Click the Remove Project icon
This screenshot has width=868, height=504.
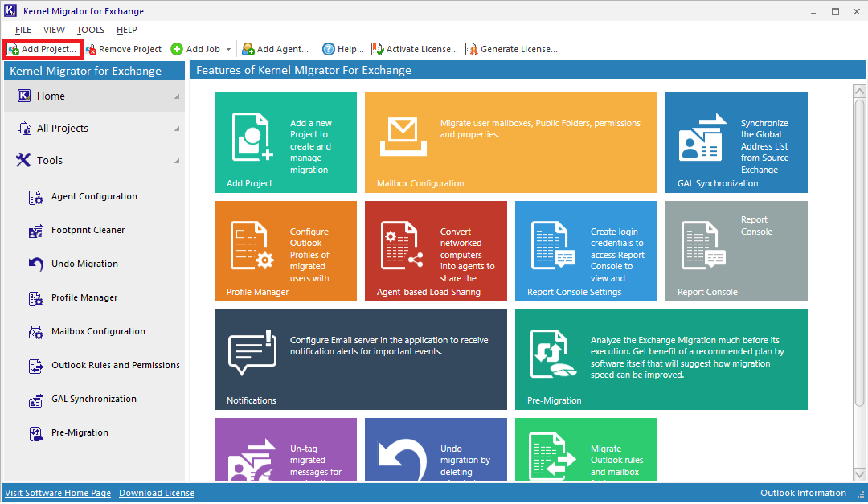tap(90, 49)
